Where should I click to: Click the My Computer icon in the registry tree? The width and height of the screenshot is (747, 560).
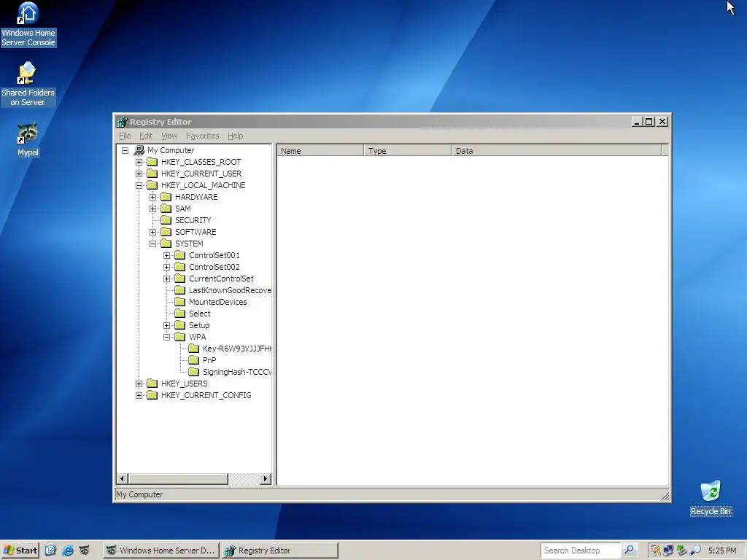139,150
